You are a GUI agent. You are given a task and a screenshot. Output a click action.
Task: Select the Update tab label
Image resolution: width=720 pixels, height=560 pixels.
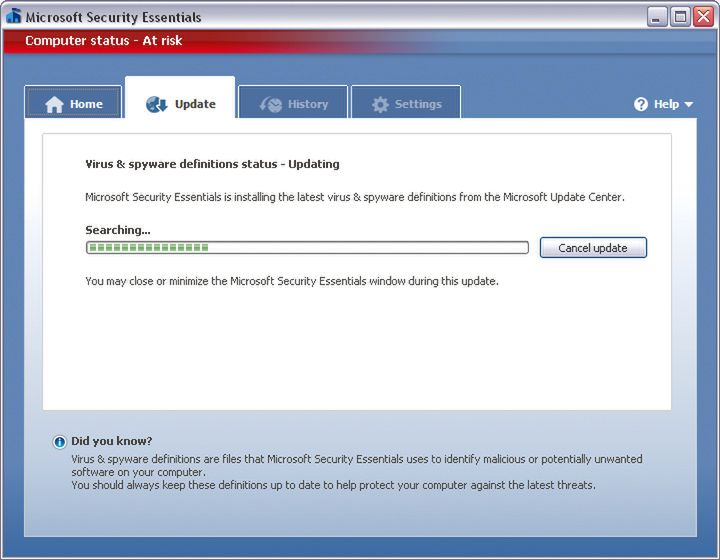coord(195,104)
